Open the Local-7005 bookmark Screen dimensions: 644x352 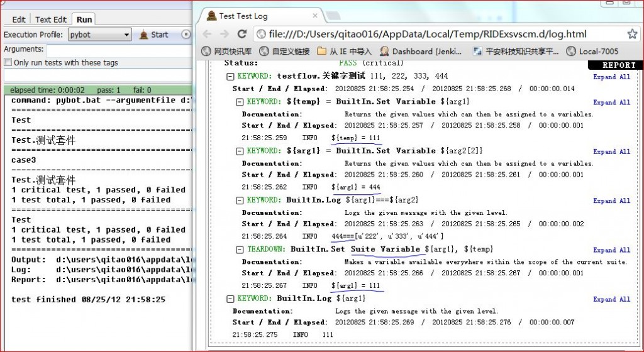tap(592, 52)
